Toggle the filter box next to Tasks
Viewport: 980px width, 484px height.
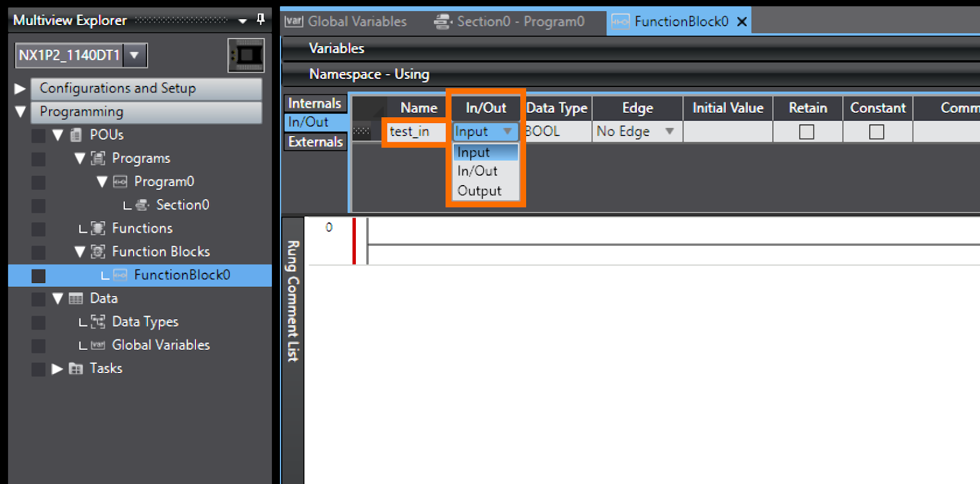click(x=39, y=369)
